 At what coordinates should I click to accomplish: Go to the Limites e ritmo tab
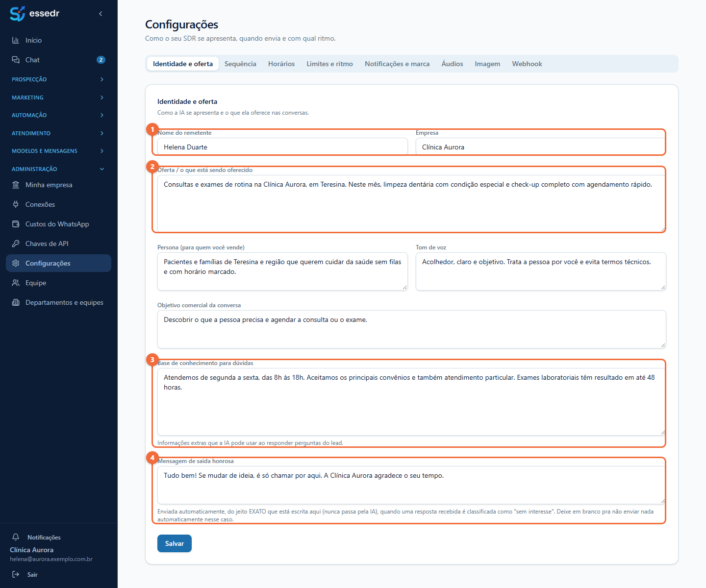pyautogui.click(x=330, y=64)
